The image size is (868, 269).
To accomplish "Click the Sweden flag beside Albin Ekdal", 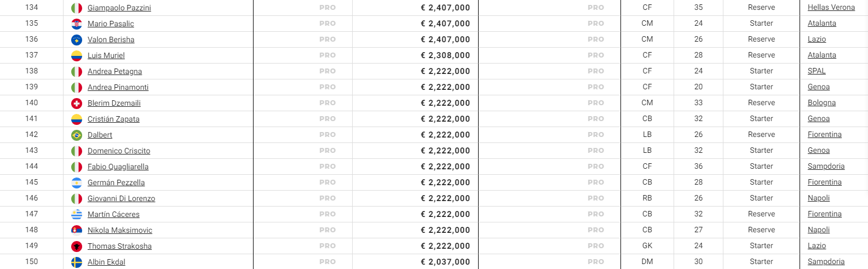I will (x=77, y=262).
